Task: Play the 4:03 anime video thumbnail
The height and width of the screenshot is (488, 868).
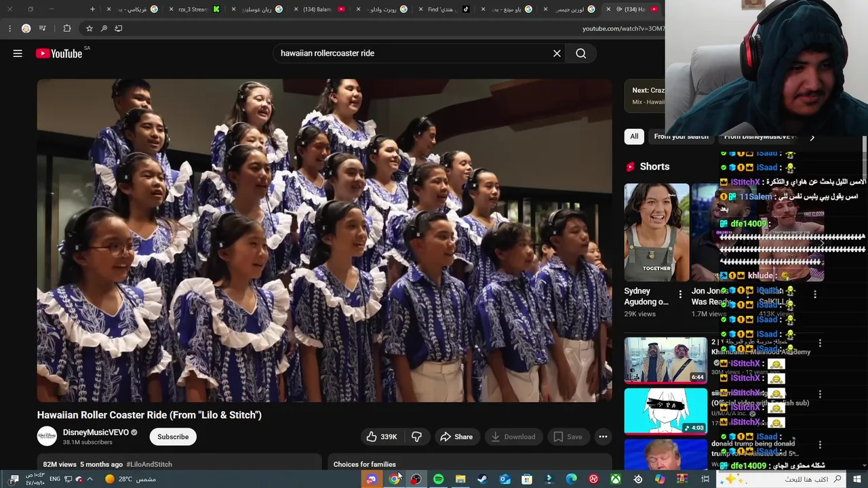Action: tap(666, 411)
